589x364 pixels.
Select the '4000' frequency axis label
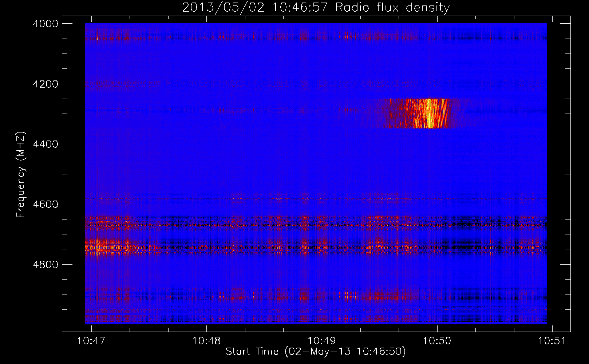click(46, 24)
